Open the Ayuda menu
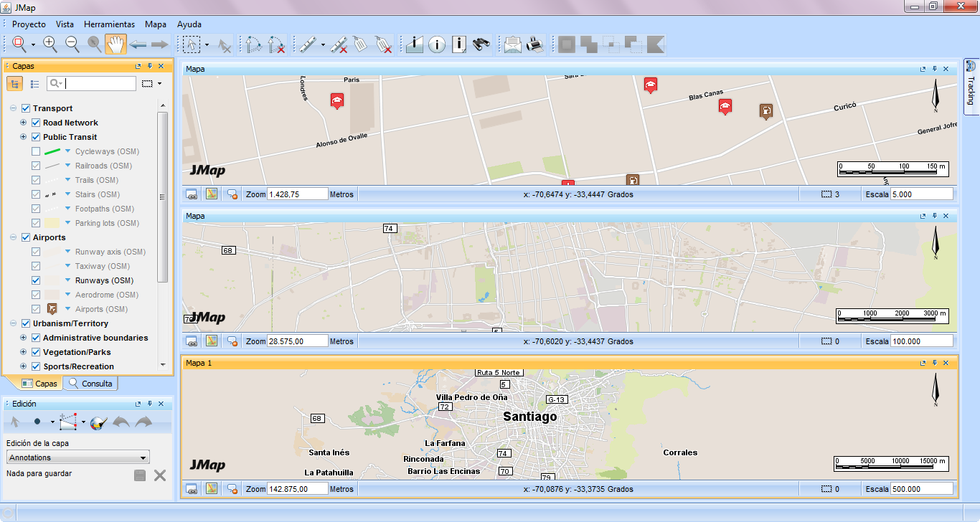 tap(189, 24)
